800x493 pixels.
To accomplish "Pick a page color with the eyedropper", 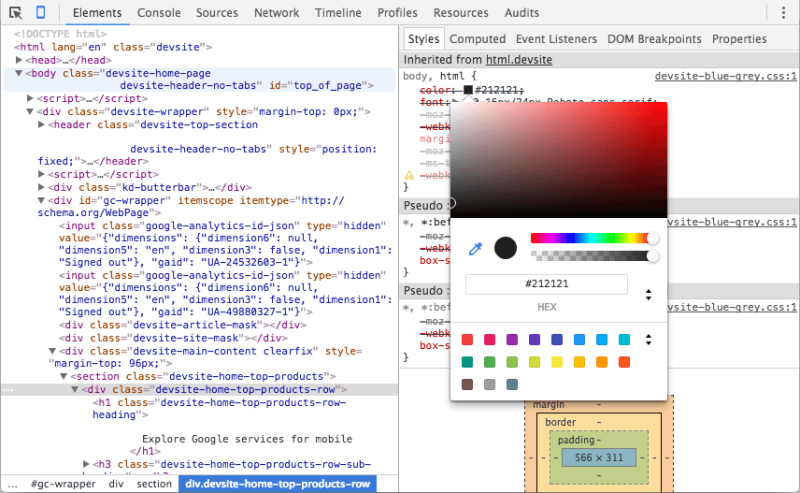I will [x=476, y=248].
